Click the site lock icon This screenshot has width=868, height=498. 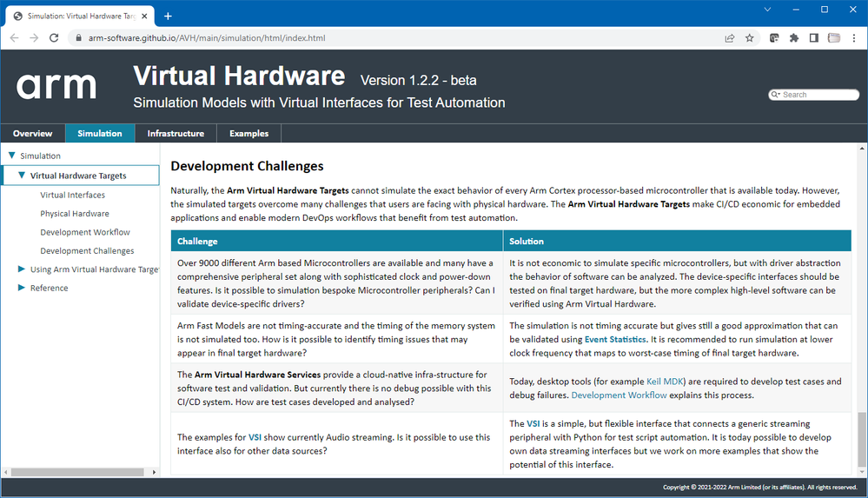coord(78,37)
